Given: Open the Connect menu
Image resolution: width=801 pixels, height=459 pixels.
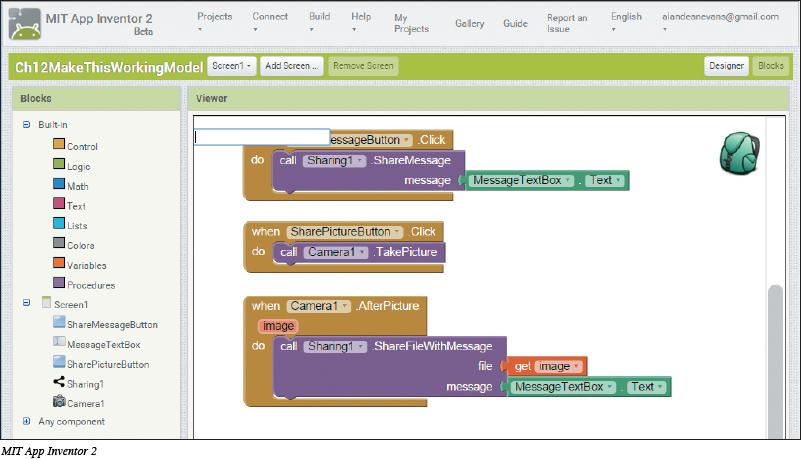Looking at the screenshot, I should coord(270,21).
